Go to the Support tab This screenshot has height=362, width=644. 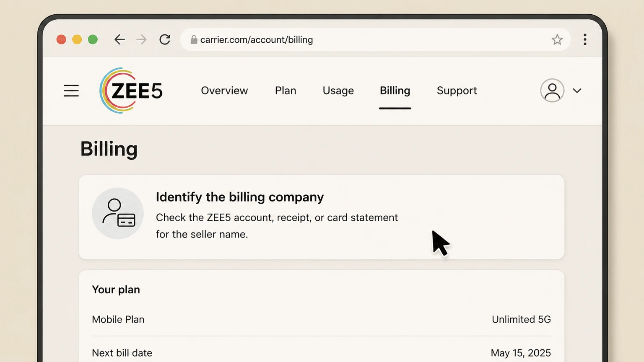coord(457,90)
